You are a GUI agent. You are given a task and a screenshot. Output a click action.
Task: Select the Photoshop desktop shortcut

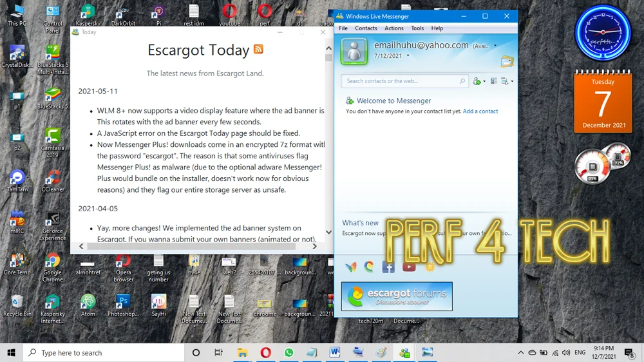pos(123,305)
